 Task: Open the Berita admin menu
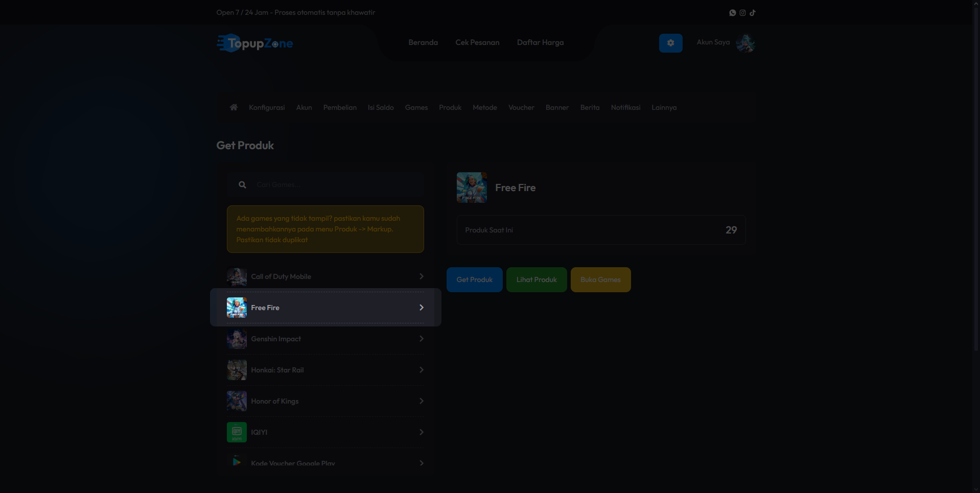(x=590, y=107)
